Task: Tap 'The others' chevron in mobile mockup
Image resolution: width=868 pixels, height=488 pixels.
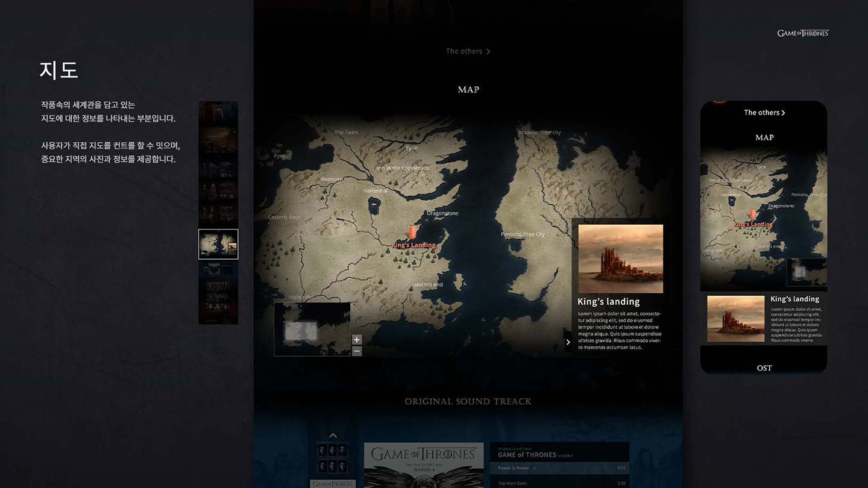Action: click(783, 113)
